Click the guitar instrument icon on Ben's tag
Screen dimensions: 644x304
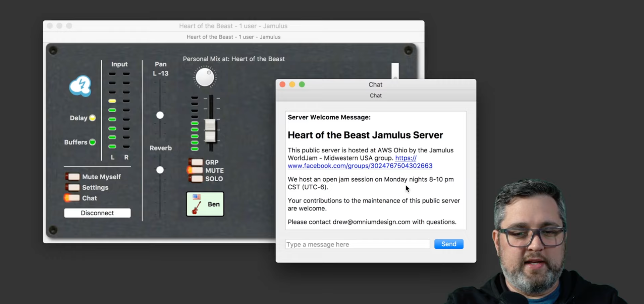pos(196,207)
